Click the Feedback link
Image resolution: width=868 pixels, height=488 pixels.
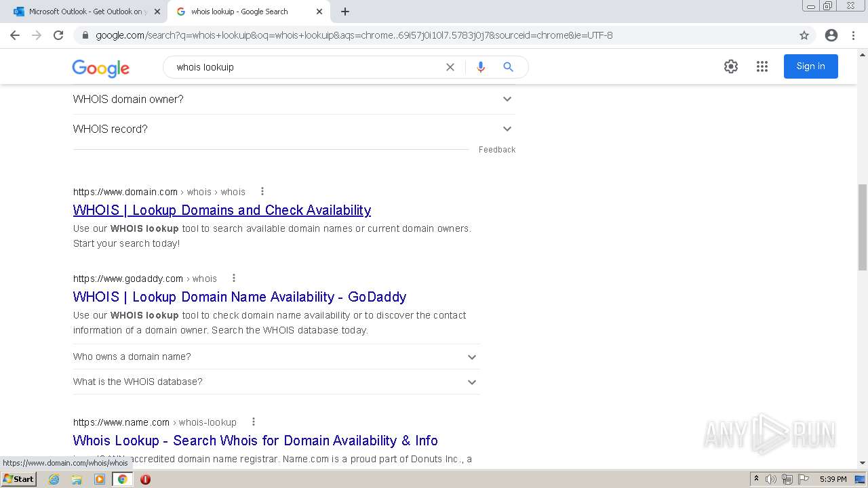pos(497,150)
